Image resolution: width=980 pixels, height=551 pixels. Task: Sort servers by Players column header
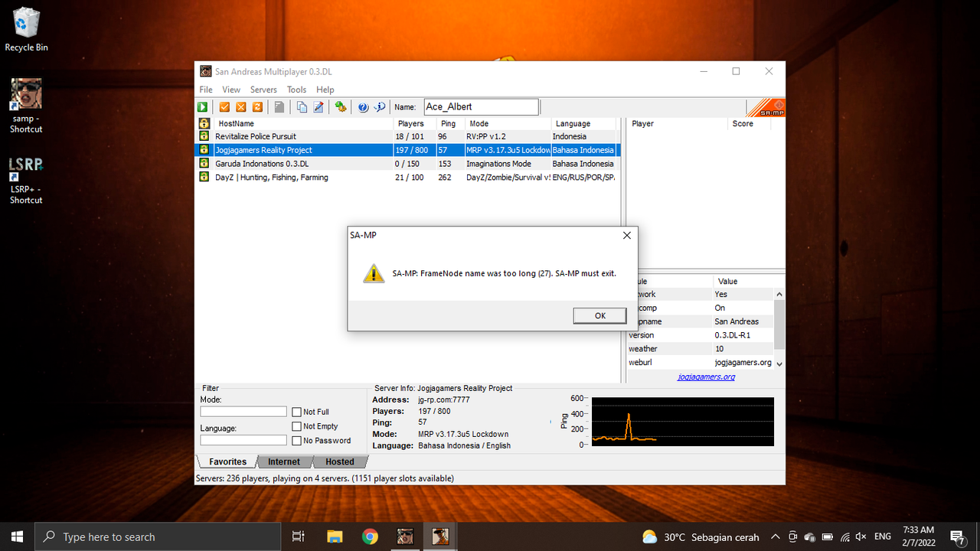coord(415,123)
